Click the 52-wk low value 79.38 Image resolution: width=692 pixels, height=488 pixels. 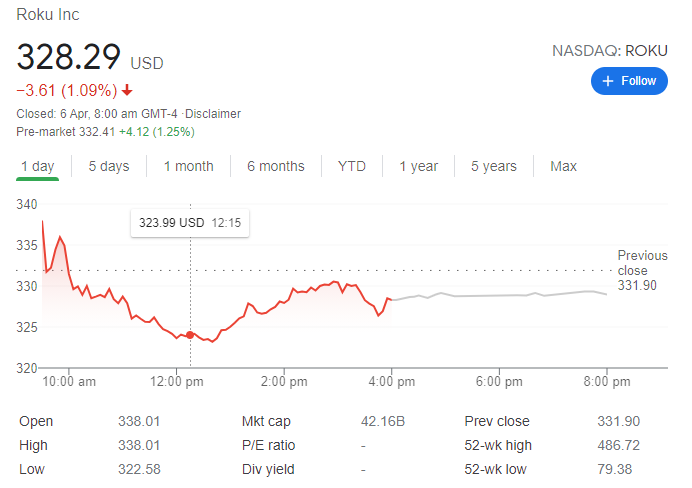[615, 469]
